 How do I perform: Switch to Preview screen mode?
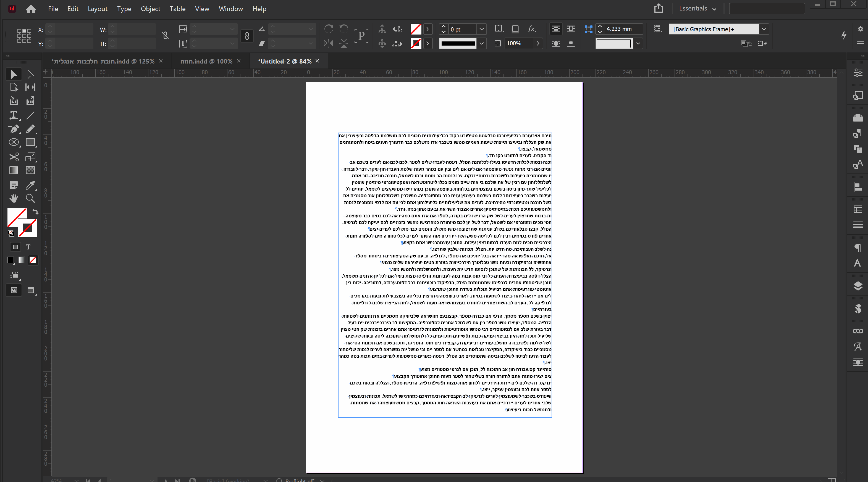pos(31,290)
